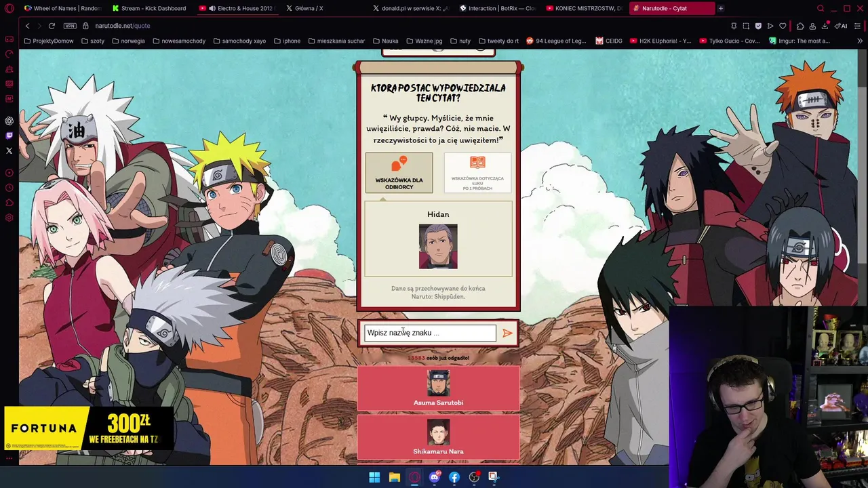Open the mieszkania suchar bookmark folder

(x=336, y=41)
